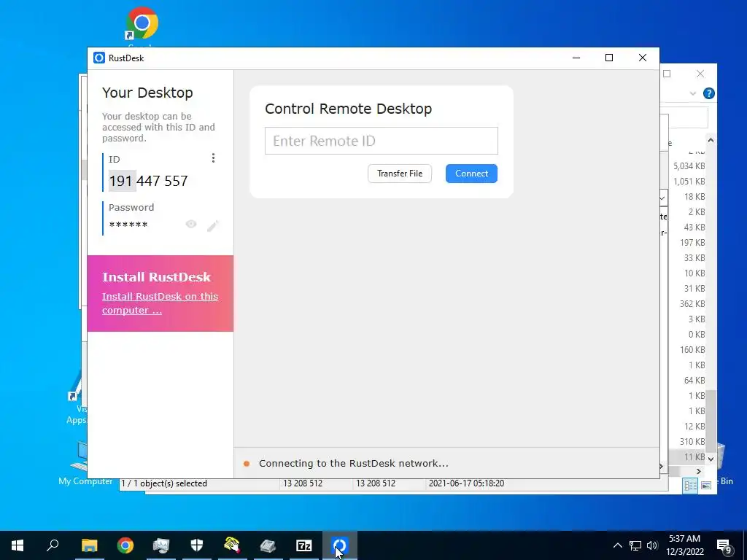Select the 1,051 KB file size entry

(x=689, y=182)
